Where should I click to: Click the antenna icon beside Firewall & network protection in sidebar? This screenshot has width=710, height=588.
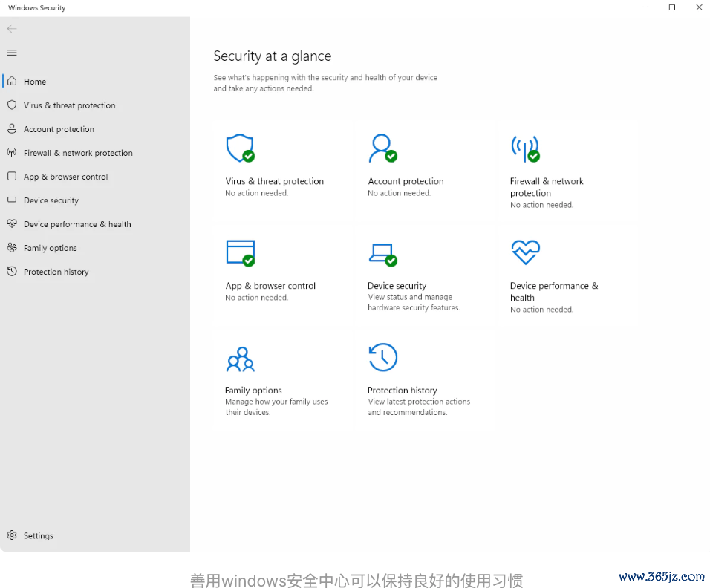(12, 152)
